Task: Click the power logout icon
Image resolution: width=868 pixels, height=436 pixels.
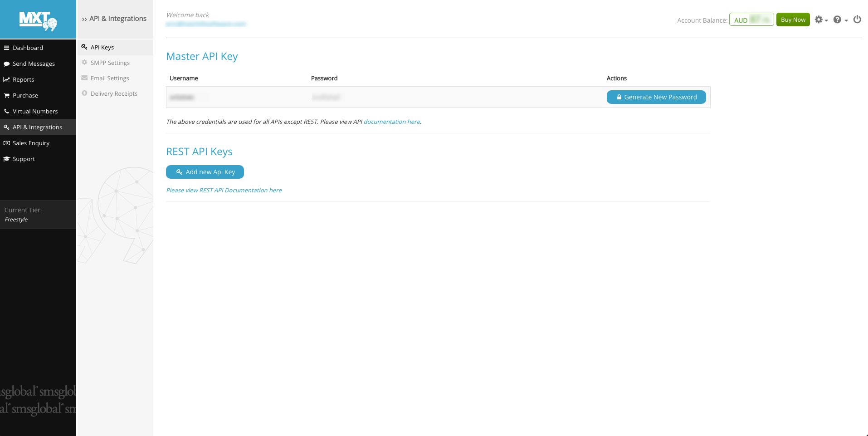Action: click(857, 20)
